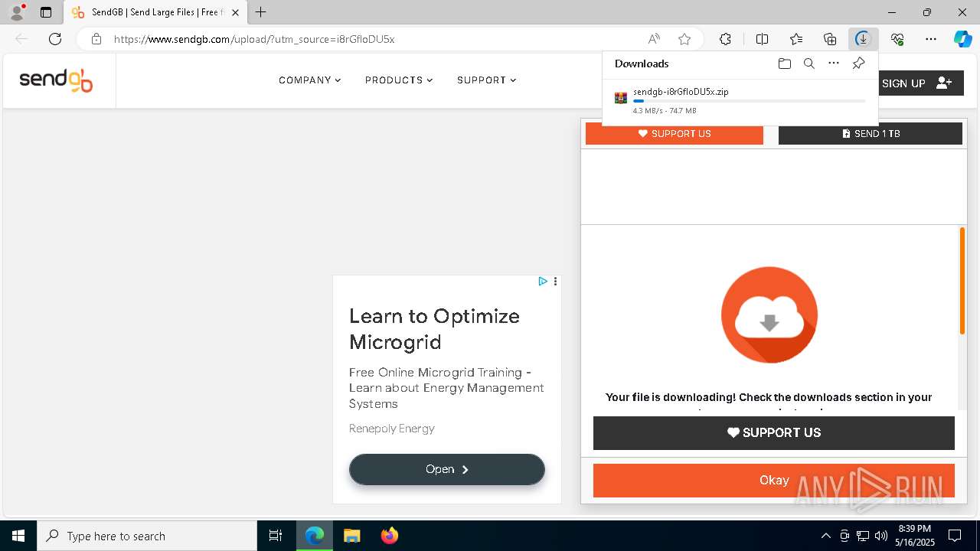Click the SIGN UP button
The height and width of the screenshot is (551, 980).
(x=916, y=83)
